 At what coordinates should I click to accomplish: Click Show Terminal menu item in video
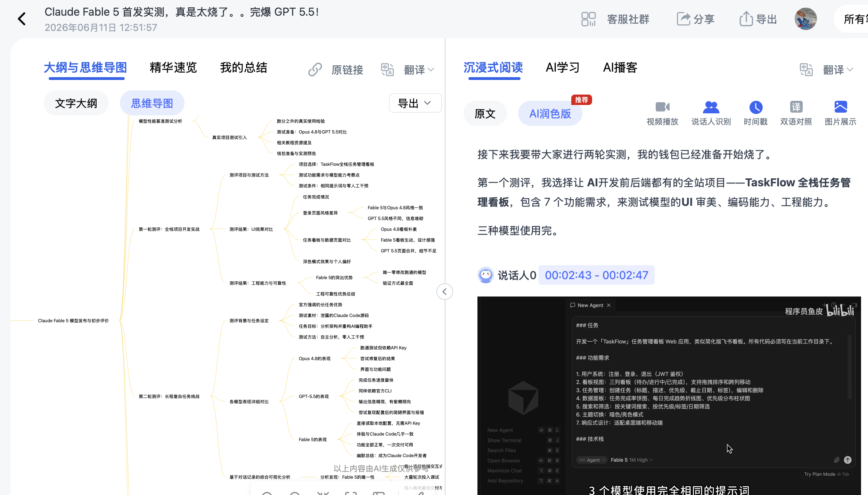(x=504, y=440)
